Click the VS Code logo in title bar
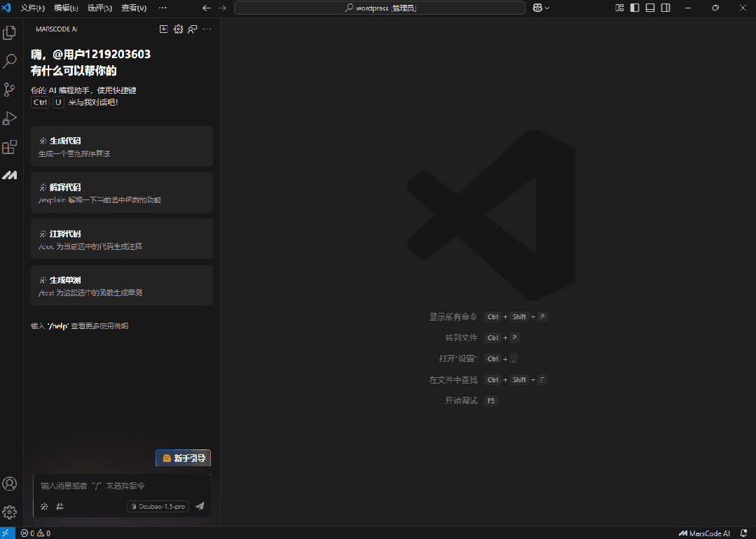This screenshot has height=539, width=756. [x=6, y=8]
